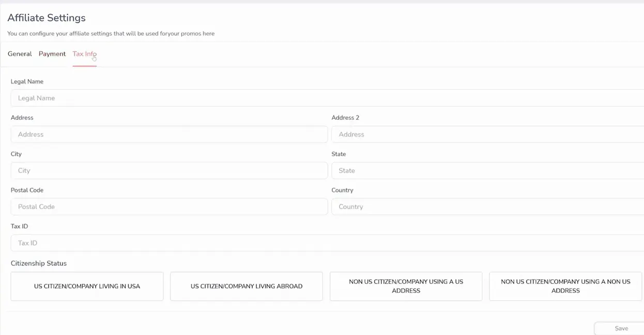Focus the State input field
The image size is (644, 335).
point(488,170)
